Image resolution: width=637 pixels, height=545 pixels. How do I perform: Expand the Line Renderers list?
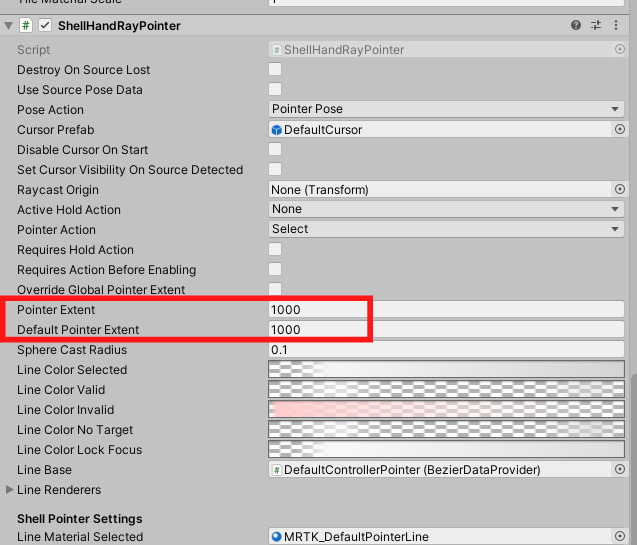9,489
